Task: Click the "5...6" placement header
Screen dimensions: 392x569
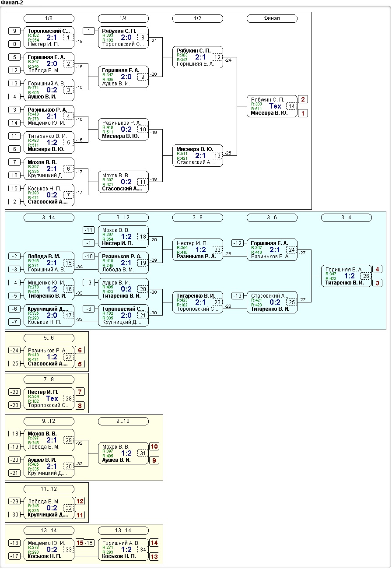Action: (49, 338)
